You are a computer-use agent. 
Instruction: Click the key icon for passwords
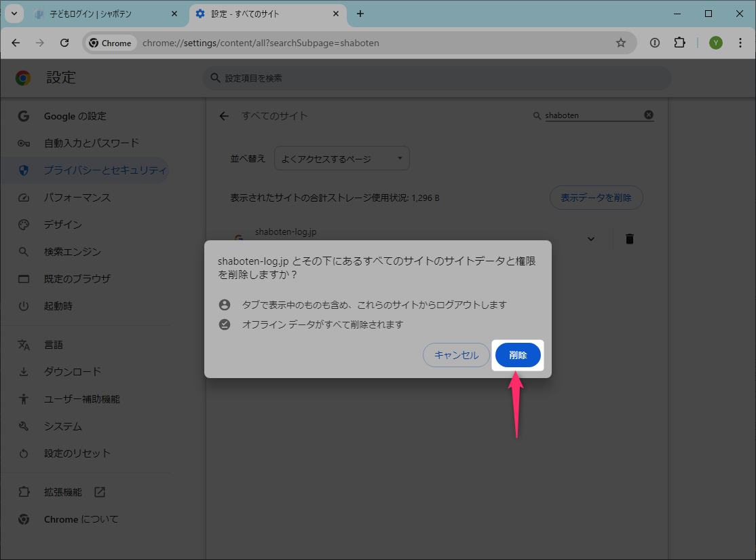click(x=24, y=143)
